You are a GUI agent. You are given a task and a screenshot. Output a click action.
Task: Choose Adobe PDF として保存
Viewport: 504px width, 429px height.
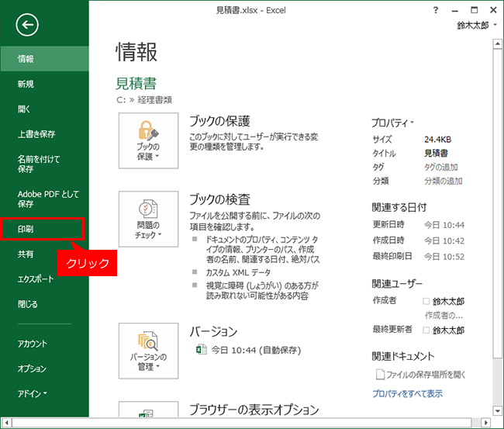pos(44,199)
